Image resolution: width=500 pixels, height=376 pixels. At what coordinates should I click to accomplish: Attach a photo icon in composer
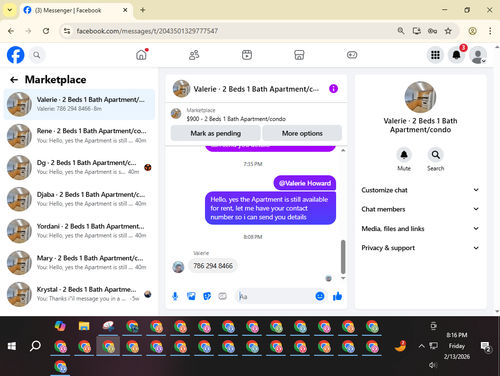[191, 296]
